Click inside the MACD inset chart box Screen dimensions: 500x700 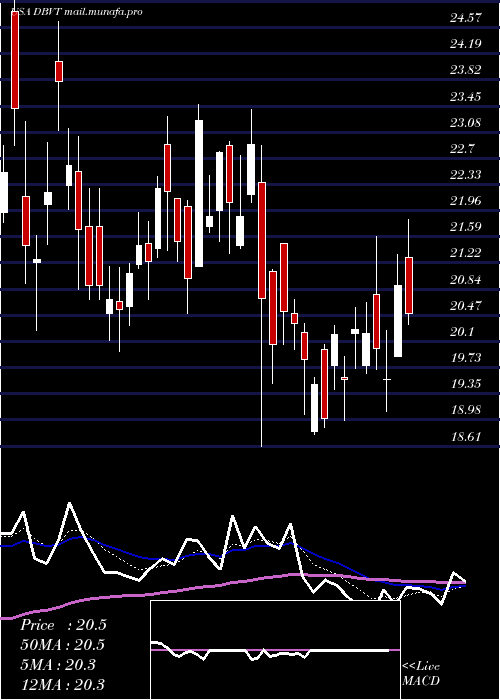(x=275, y=650)
